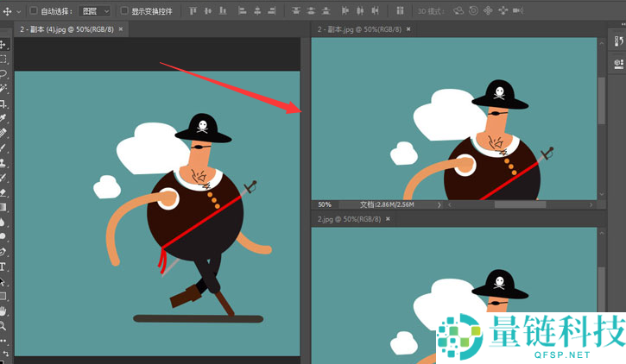
Task: Click the 50% zoom level field
Action: 325,205
